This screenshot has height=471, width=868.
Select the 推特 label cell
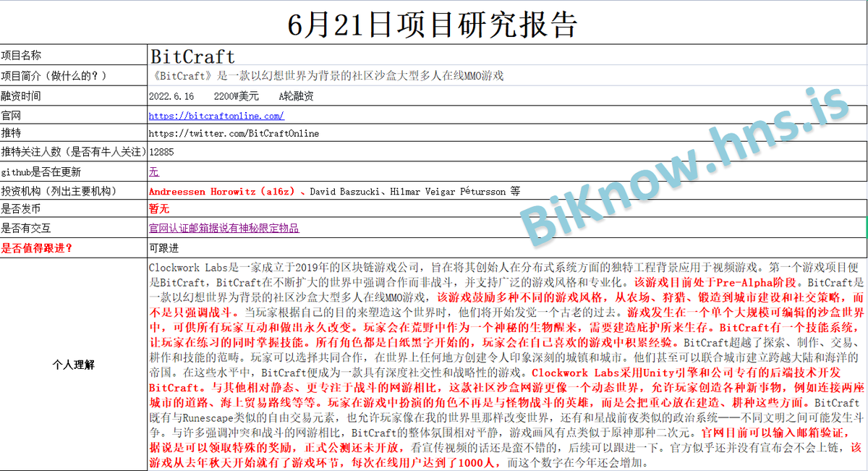73,134
